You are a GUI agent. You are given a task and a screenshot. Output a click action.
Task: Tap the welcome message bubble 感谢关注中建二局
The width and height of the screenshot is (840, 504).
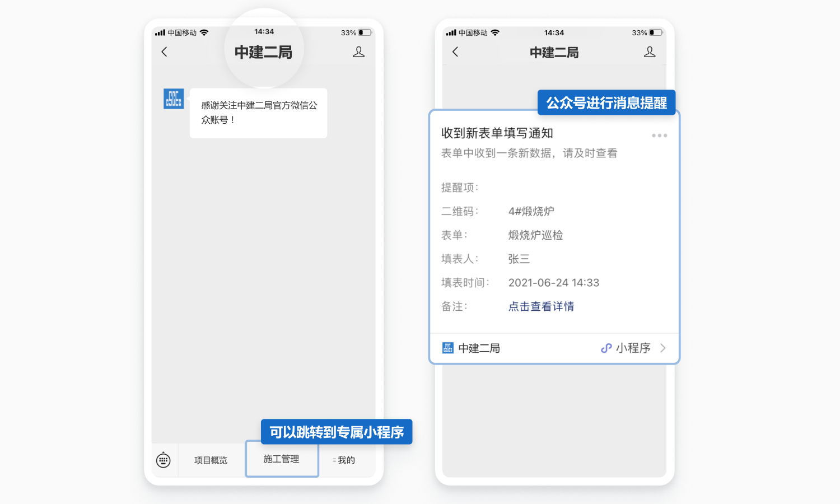(259, 113)
